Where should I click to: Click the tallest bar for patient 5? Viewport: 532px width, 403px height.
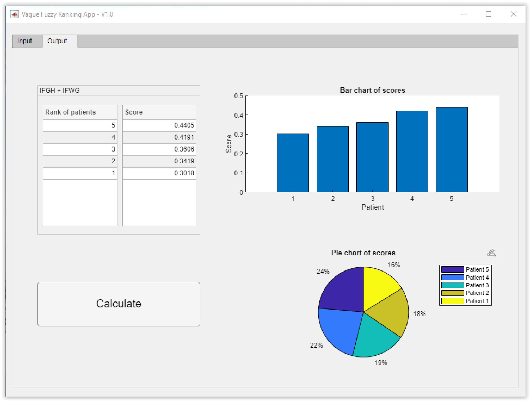tap(452, 150)
